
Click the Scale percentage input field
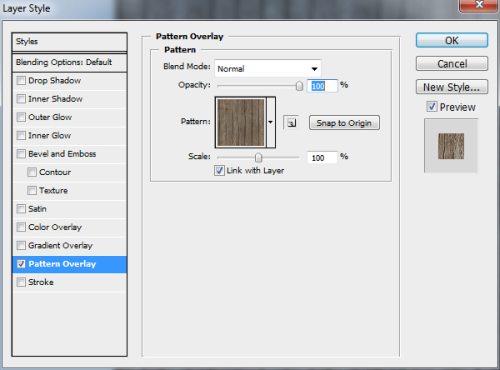point(322,158)
